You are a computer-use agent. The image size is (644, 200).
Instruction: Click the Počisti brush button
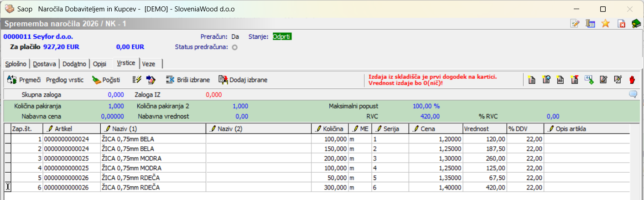(106, 80)
